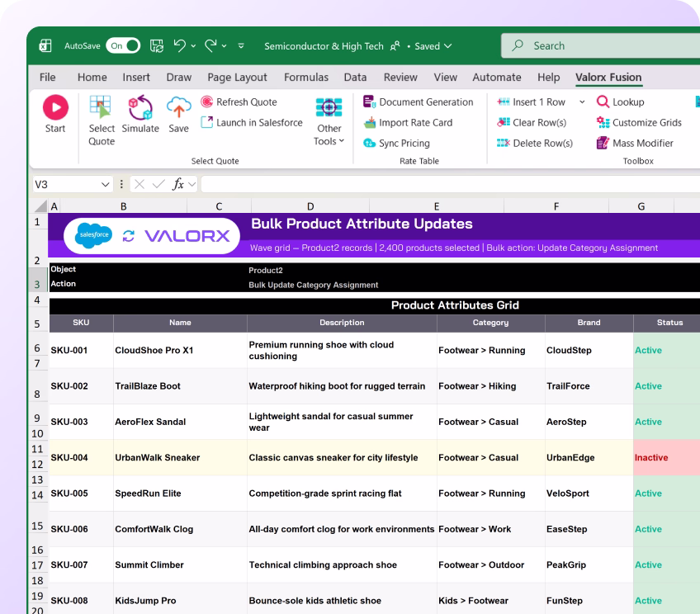The image size is (700, 614).
Task: Click the sharing people icon beside the title
Action: [395, 46]
